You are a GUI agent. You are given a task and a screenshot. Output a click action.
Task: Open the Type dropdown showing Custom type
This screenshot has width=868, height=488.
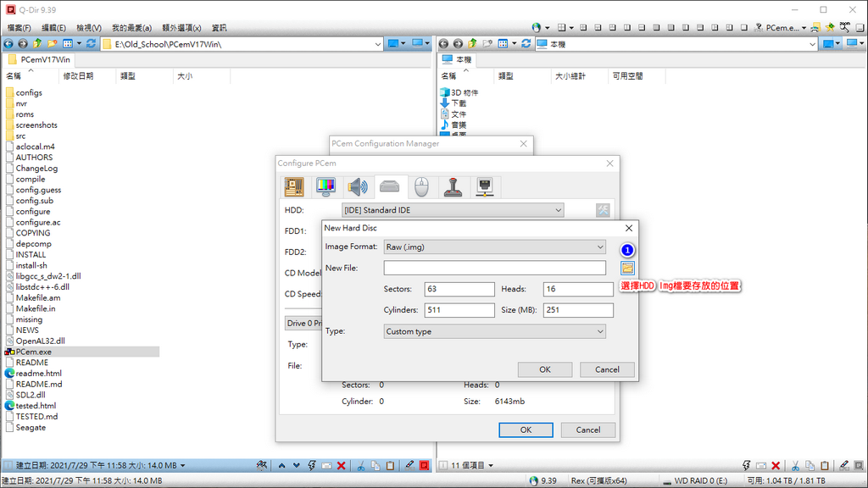tap(495, 331)
